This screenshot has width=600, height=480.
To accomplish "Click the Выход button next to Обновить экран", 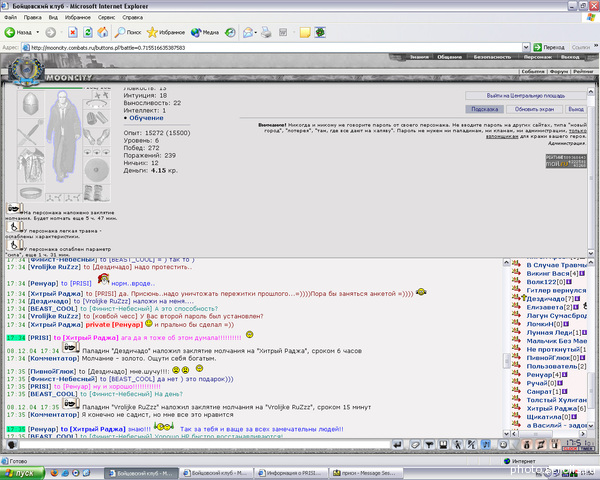I will 576,109.
